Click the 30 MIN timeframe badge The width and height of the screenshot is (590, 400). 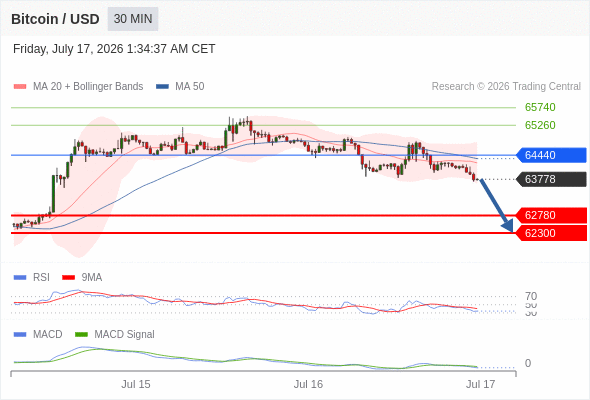133,19
